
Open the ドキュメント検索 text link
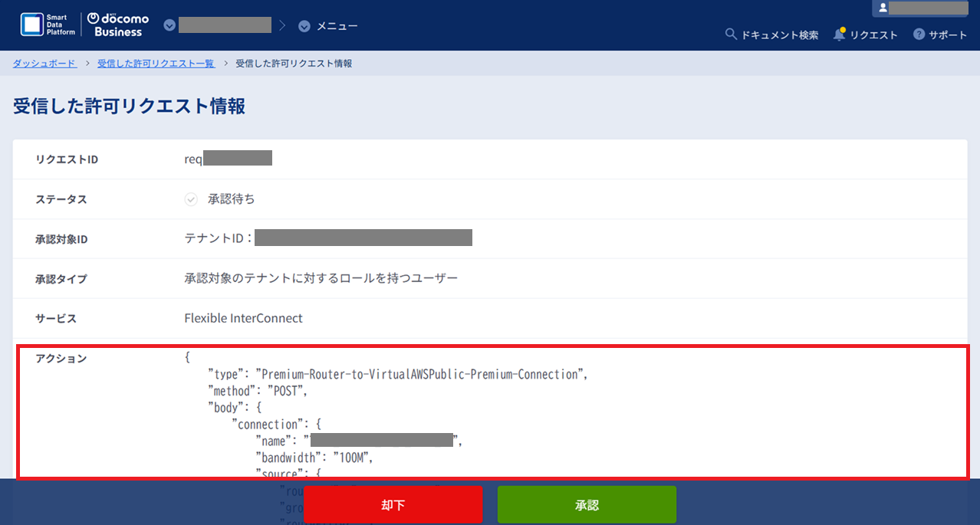point(779,35)
